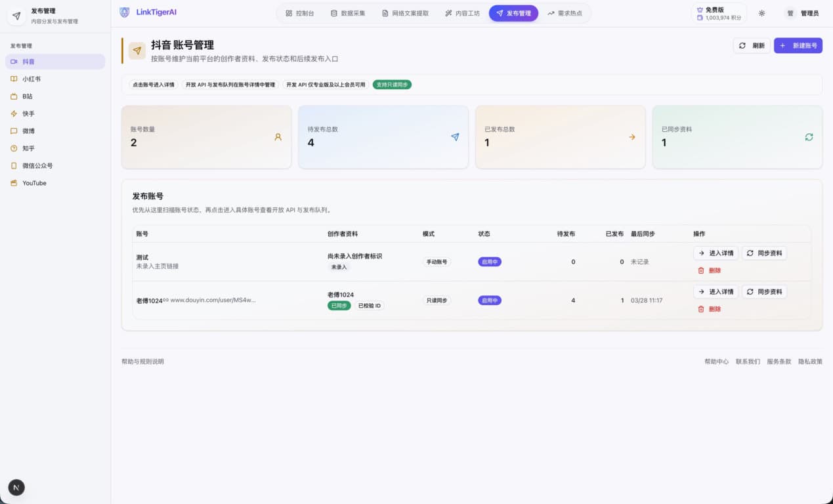Click the 新建账号 button

click(x=798, y=45)
